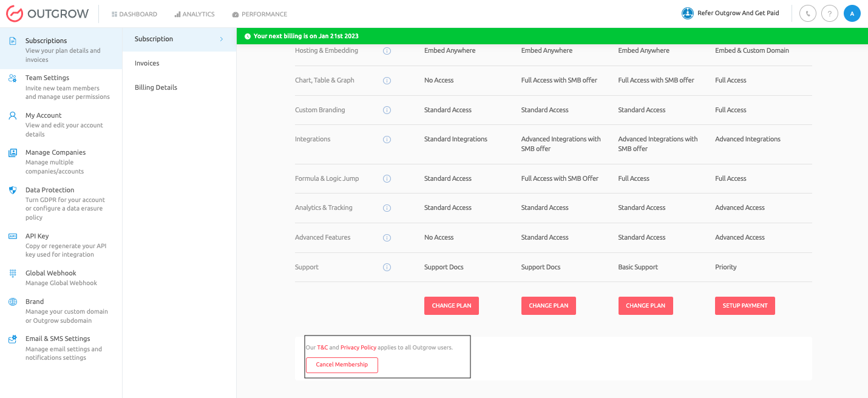Click the Setup Payment button
Screen dimensions: 868x398
click(x=745, y=306)
